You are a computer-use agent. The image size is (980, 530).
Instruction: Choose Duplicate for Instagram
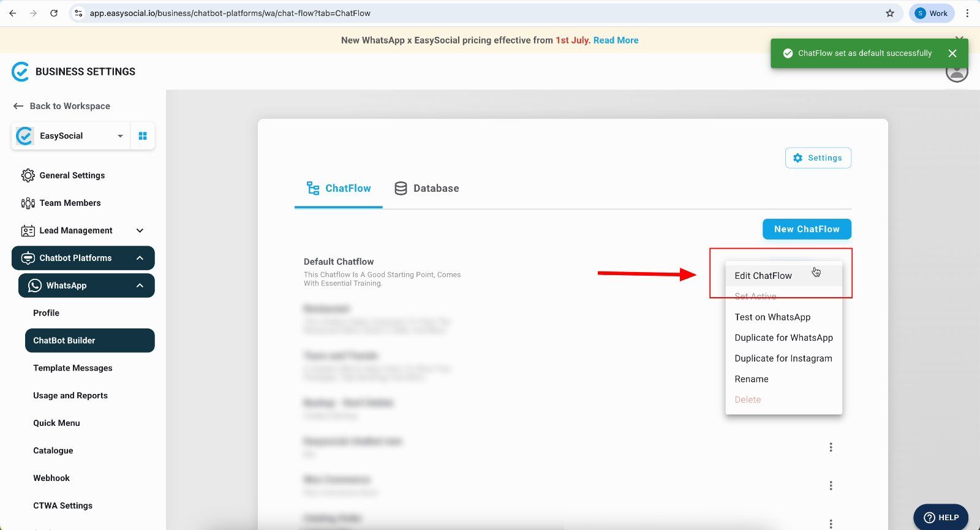coord(783,358)
